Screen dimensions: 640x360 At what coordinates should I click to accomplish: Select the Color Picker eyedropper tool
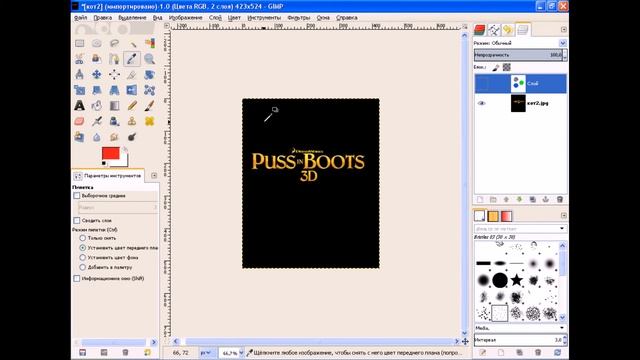coord(132,59)
